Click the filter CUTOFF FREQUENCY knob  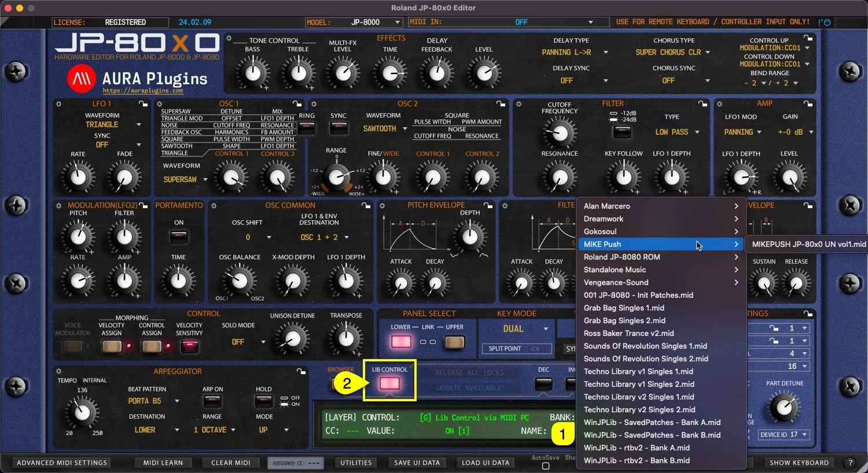560,134
